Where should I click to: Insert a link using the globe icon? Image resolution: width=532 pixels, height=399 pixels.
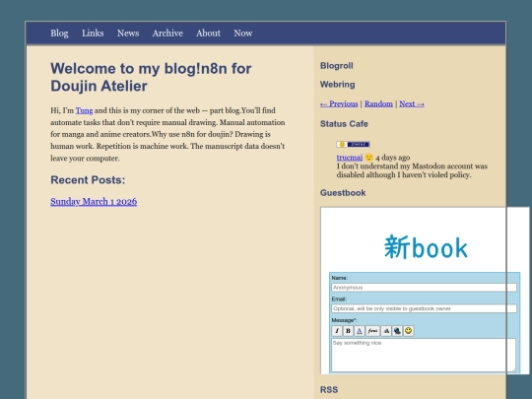click(397, 331)
